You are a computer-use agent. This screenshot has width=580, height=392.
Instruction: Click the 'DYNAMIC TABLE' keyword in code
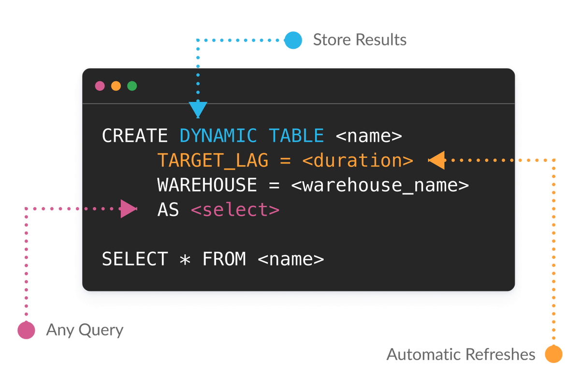252,136
